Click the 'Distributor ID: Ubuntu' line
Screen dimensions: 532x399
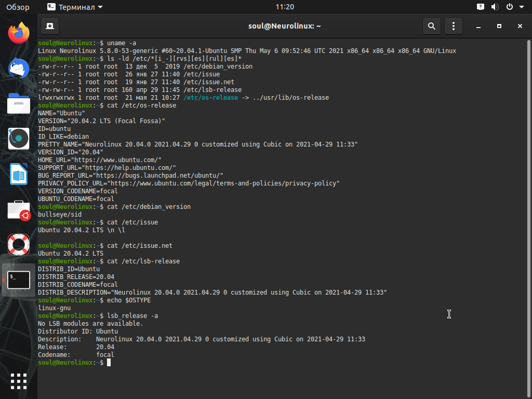point(78,331)
